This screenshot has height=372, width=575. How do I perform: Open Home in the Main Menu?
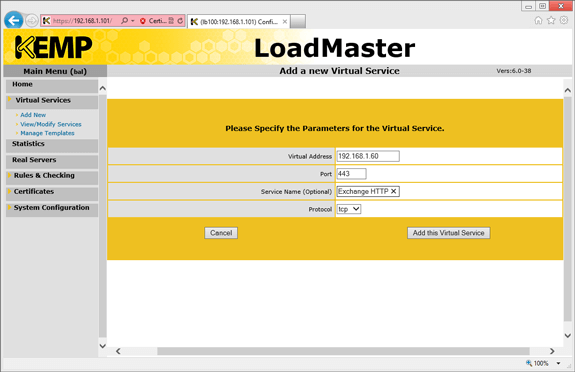[x=52, y=85]
